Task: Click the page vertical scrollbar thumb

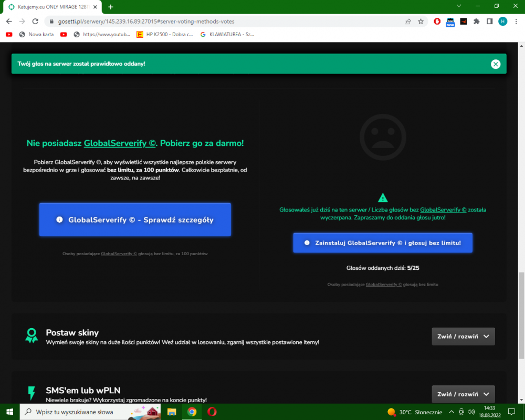Action: click(521, 317)
